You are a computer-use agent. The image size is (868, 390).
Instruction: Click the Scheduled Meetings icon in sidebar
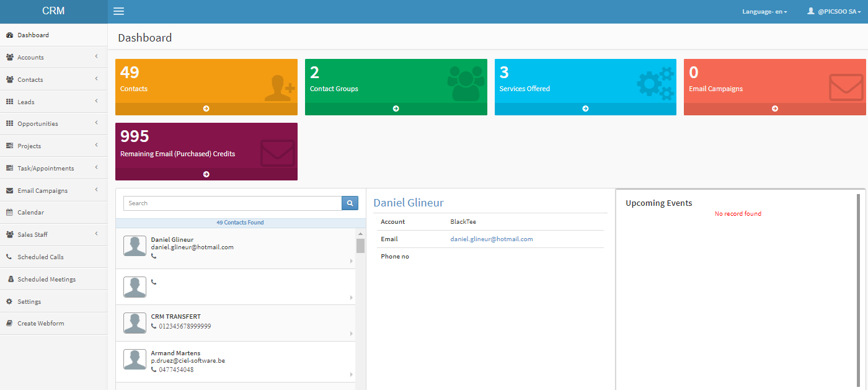point(11,279)
